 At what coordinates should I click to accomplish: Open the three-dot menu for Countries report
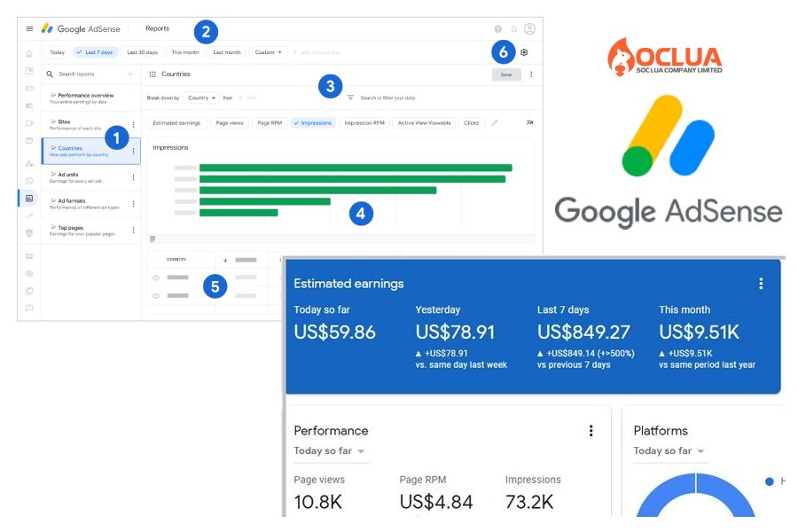point(133,151)
